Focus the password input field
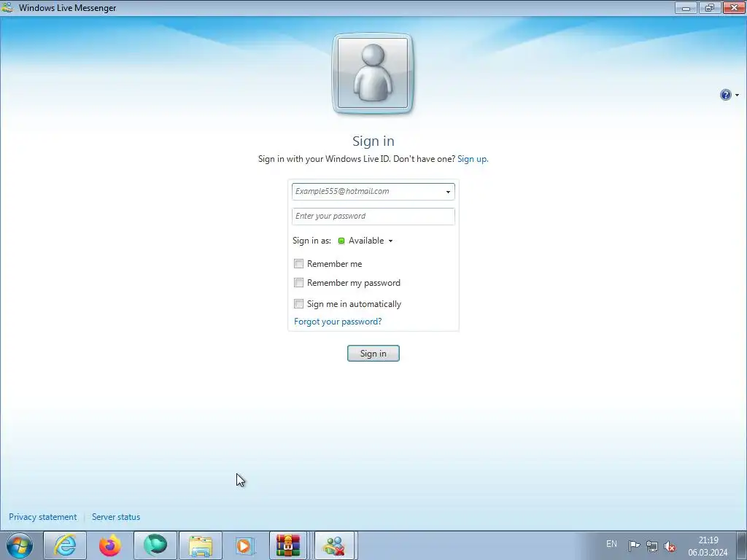The width and height of the screenshot is (747, 560). tap(373, 216)
